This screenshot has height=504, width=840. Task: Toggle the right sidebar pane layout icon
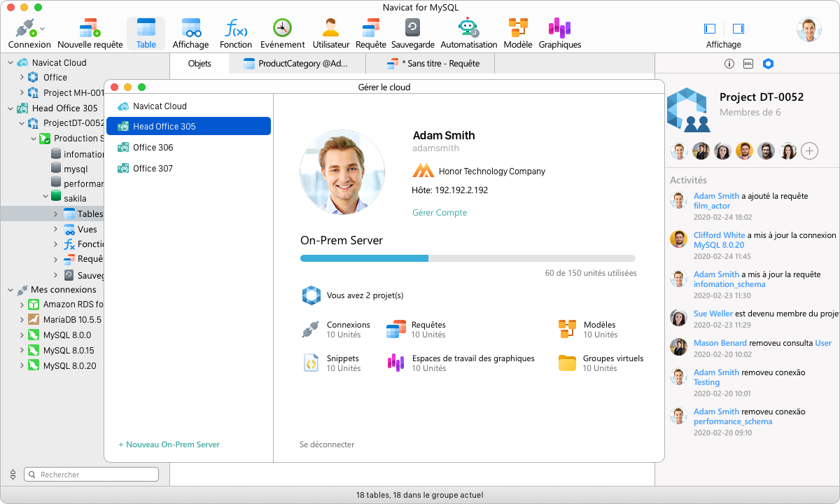click(x=738, y=29)
